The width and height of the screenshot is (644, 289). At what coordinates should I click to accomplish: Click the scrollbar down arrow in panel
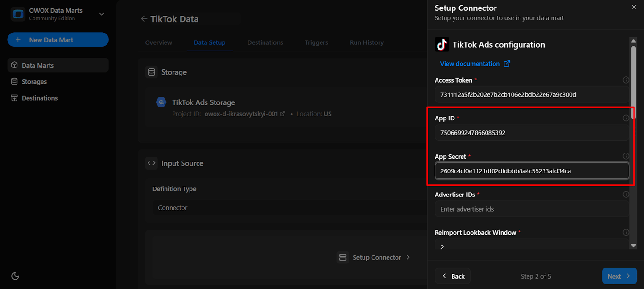(x=634, y=245)
